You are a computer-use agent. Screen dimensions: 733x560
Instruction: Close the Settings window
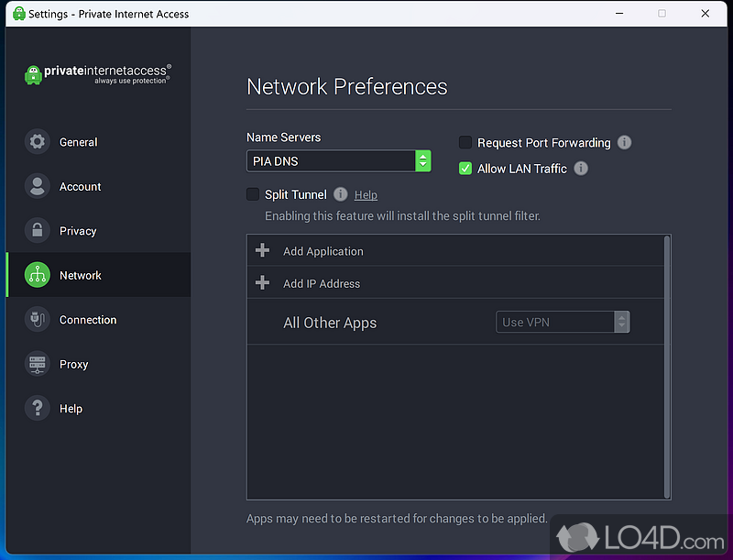click(705, 14)
